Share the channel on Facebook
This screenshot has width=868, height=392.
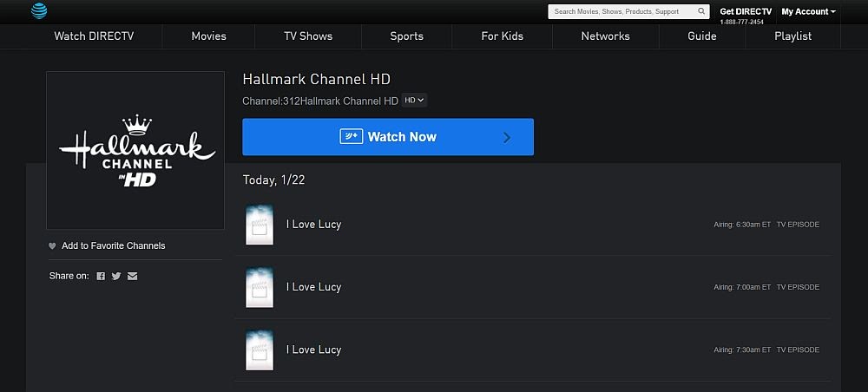click(x=101, y=276)
